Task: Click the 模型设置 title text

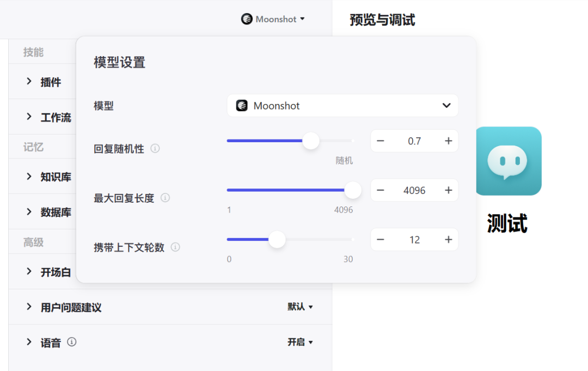Action: click(120, 62)
